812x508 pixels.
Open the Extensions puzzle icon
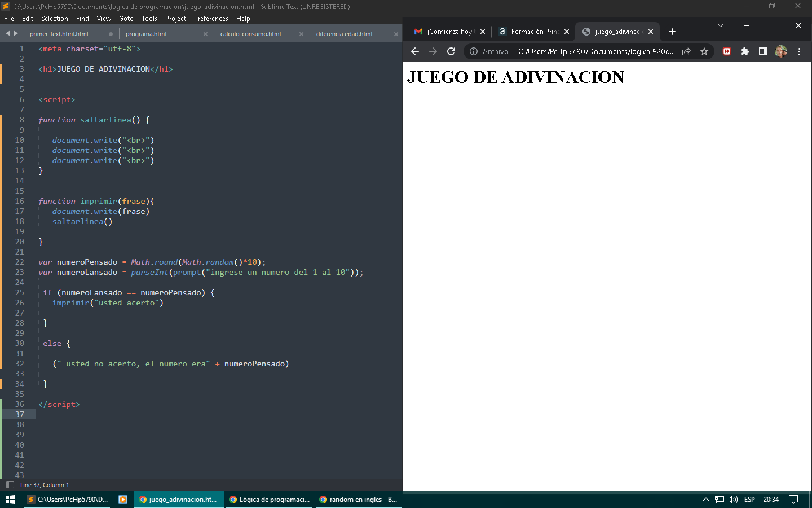pos(745,51)
